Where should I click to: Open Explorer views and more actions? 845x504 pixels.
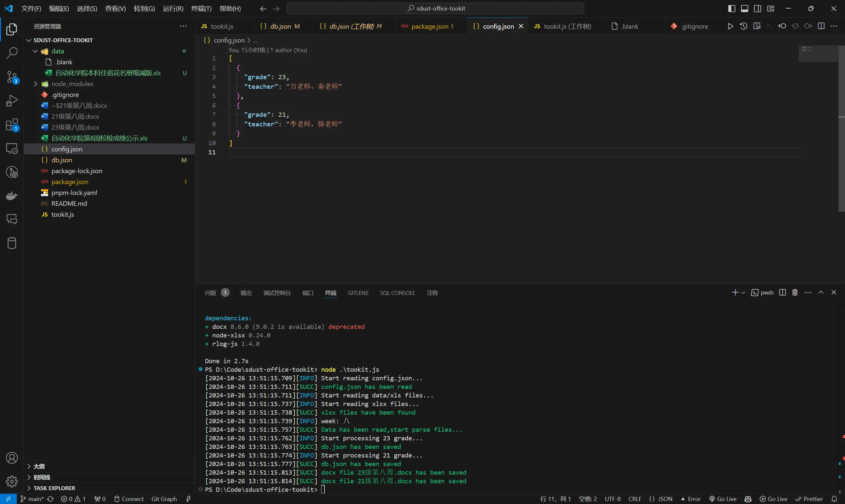(183, 26)
